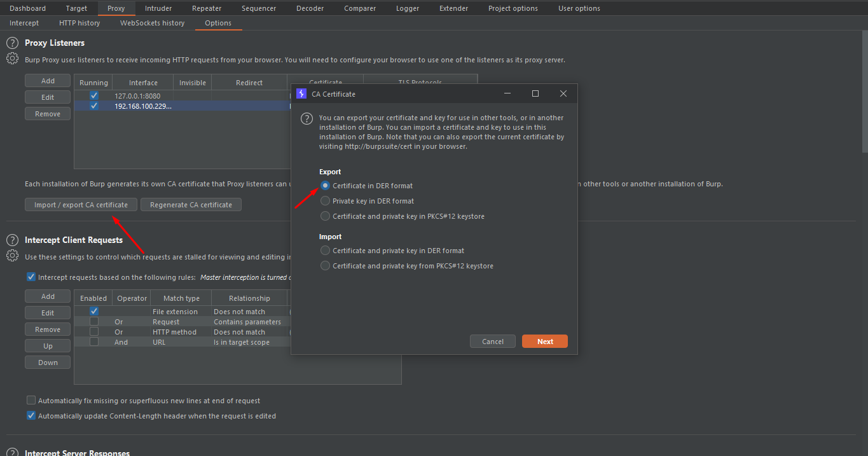
Task: Toggle Running checkbox for 127.0.0.1:8080 listener
Action: [x=94, y=96]
